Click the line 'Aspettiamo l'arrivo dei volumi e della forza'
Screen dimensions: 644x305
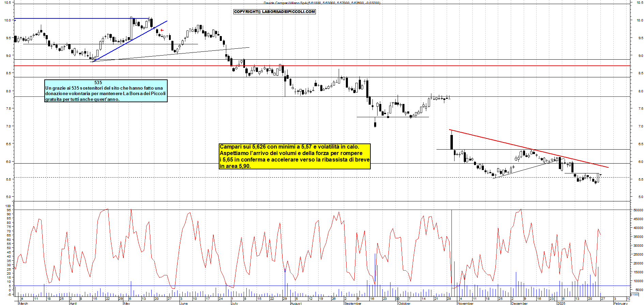coord(291,153)
